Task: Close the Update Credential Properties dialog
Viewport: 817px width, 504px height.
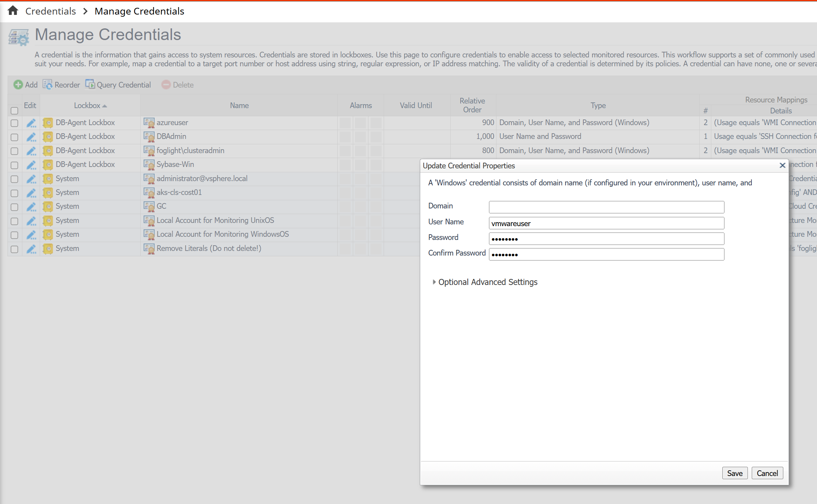Action: pos(782,165)
